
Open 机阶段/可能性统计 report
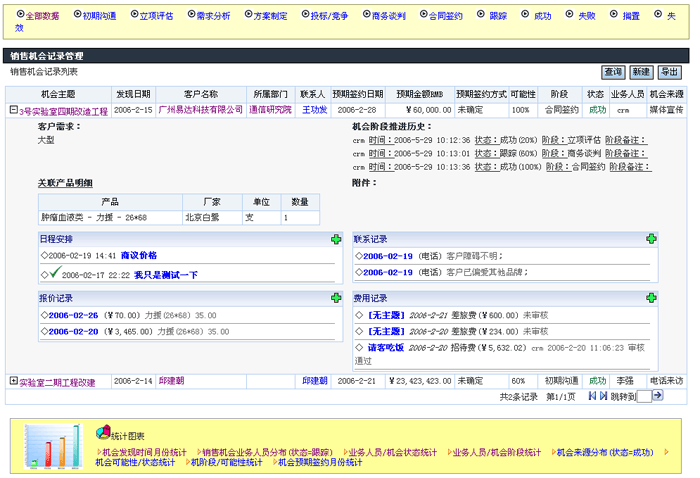(x=227, y=462)
